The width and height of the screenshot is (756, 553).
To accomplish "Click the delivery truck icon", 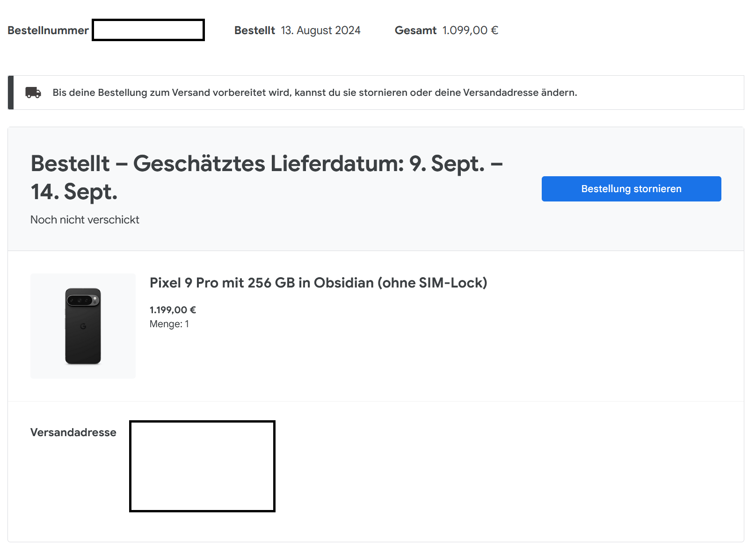I will pos(33,93).
